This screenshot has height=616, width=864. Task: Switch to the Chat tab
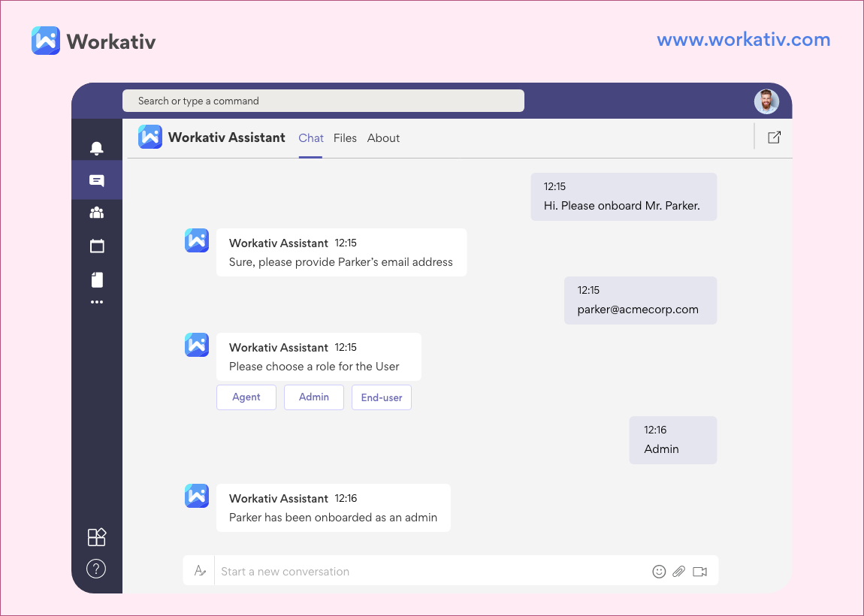311,138
